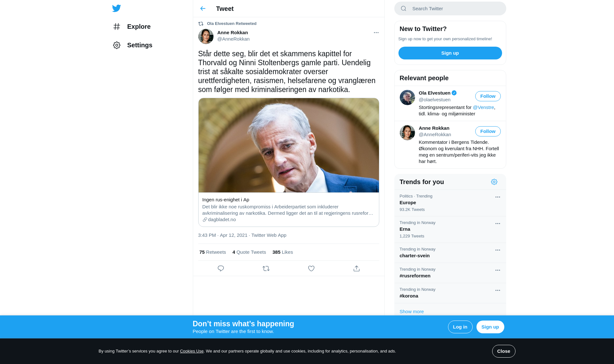Click the Explore hashtag icon
Viewport: 614px width, 364px height.
[x=117, y=27]
